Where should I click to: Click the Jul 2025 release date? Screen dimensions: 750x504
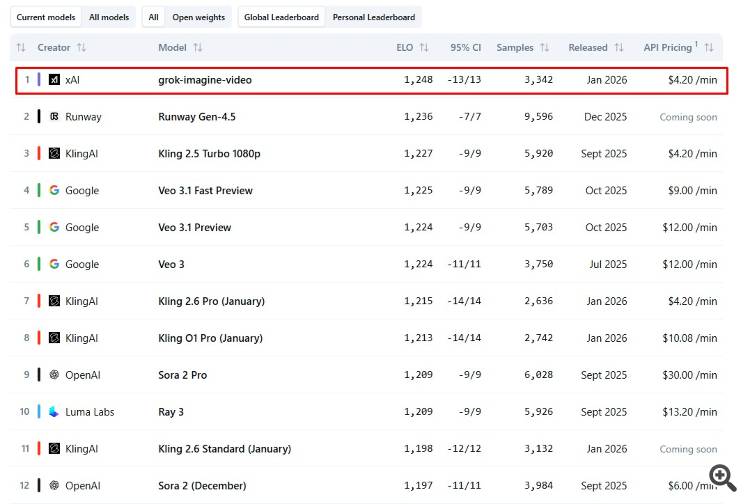(x=608, y=264)
